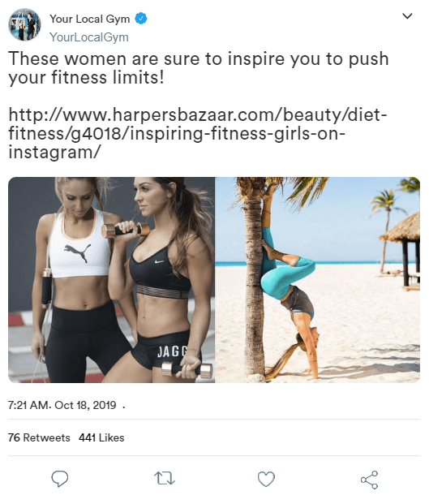
Task: Open the Your Local Gym profile avatar
Action: [24, 24]
